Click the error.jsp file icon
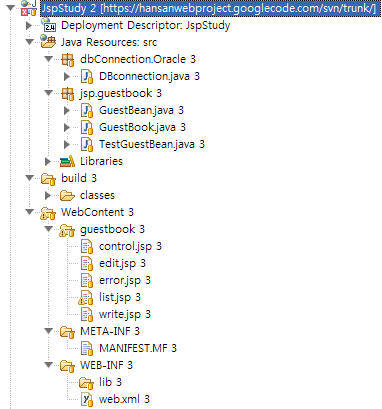Image resolution: width=382 pixels, height=409 pixels. [87, 281]
